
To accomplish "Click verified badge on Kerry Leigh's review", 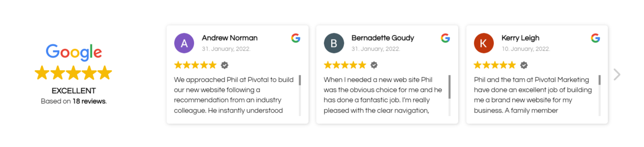I will tap(524, 65).
